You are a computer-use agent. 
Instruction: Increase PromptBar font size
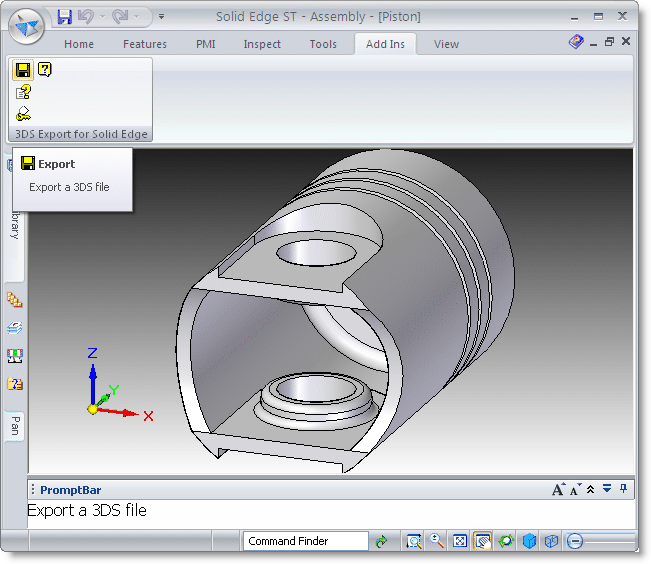click(559, 489)
